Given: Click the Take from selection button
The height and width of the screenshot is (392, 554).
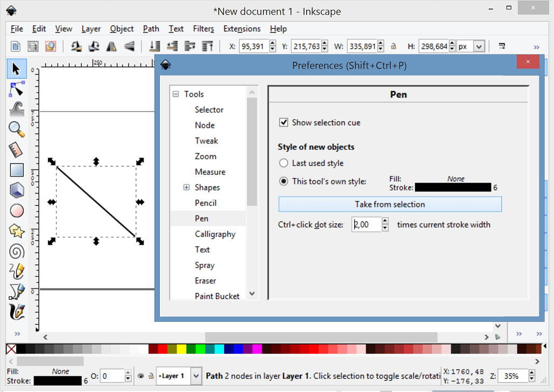Looking at the screenshot, I should coord(390,204).
